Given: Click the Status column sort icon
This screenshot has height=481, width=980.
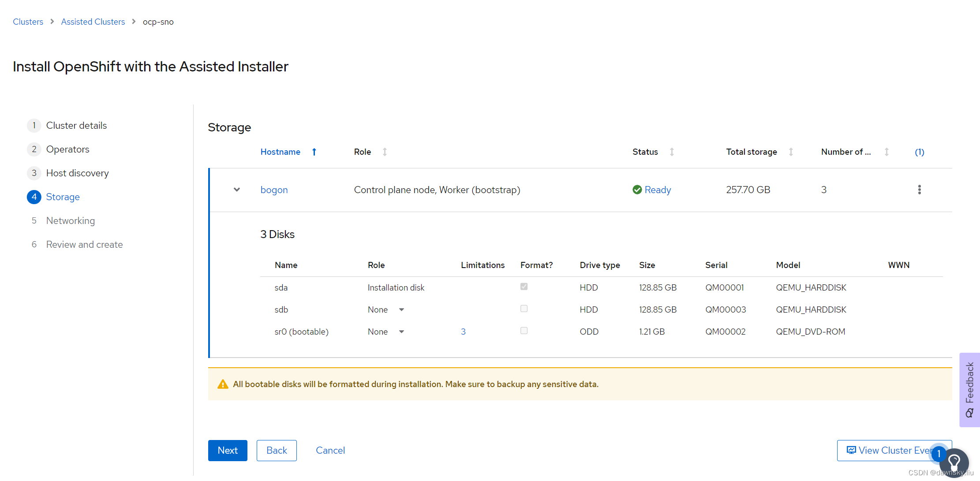Looking at the screenshot, I should [672, 152].
